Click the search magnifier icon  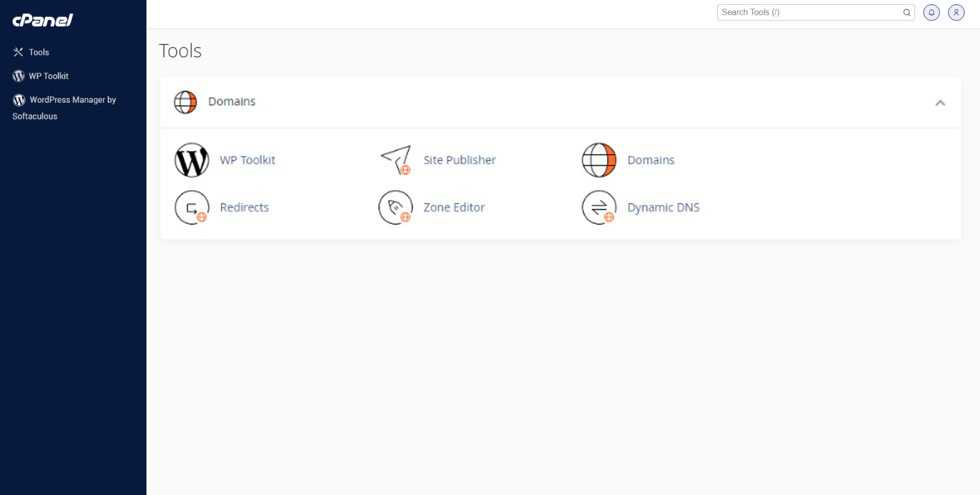point(906,12)
